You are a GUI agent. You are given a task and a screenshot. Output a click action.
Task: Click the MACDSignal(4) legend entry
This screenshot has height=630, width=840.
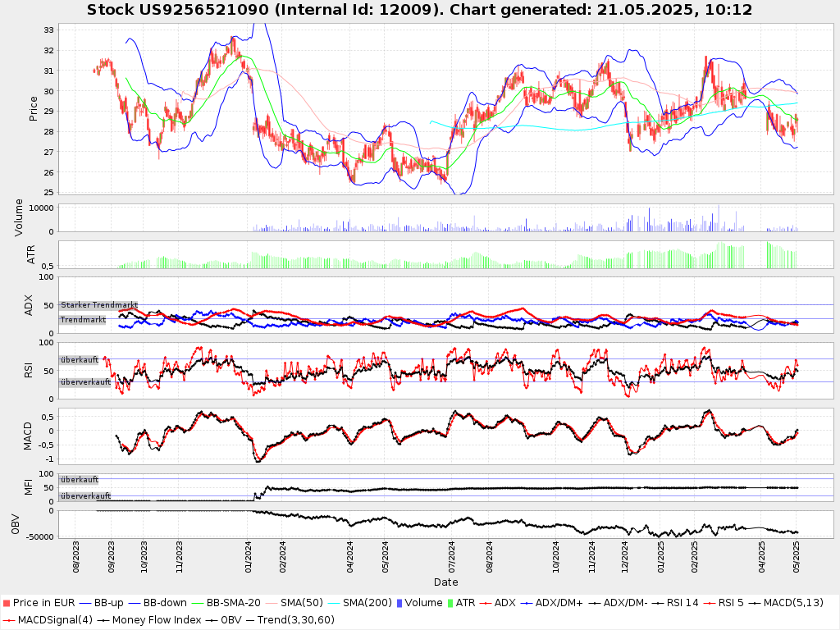pyautogui.click(x=55, y=620)
